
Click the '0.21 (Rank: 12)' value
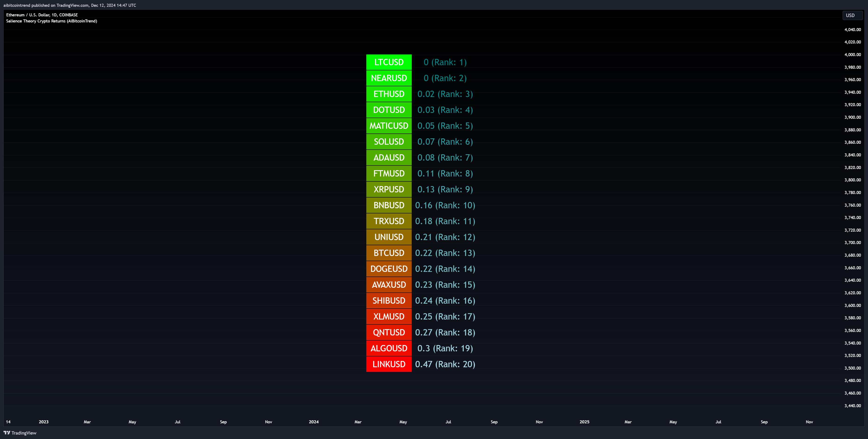click(445, 237)
